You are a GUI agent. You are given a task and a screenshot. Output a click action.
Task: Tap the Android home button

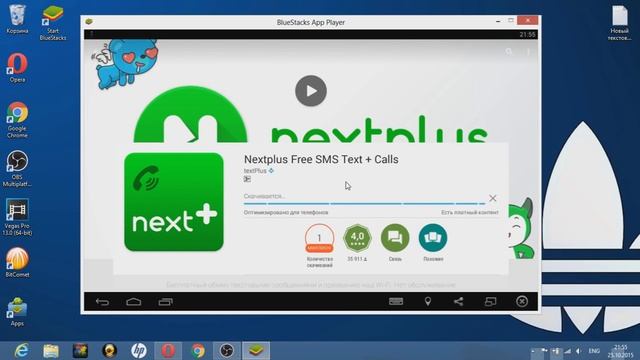pyautogui.click(x=133, y=302)
